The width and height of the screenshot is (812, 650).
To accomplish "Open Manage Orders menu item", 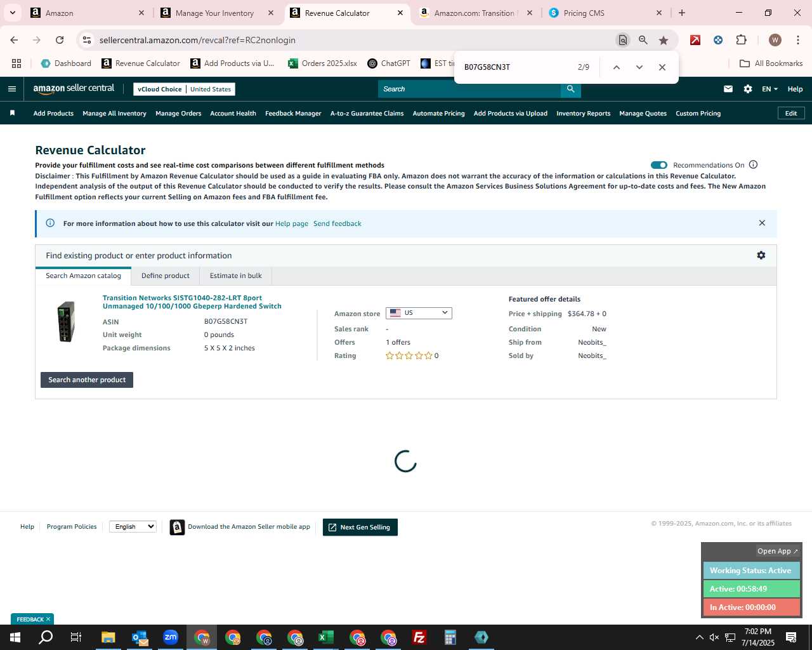I will point(178,113).
